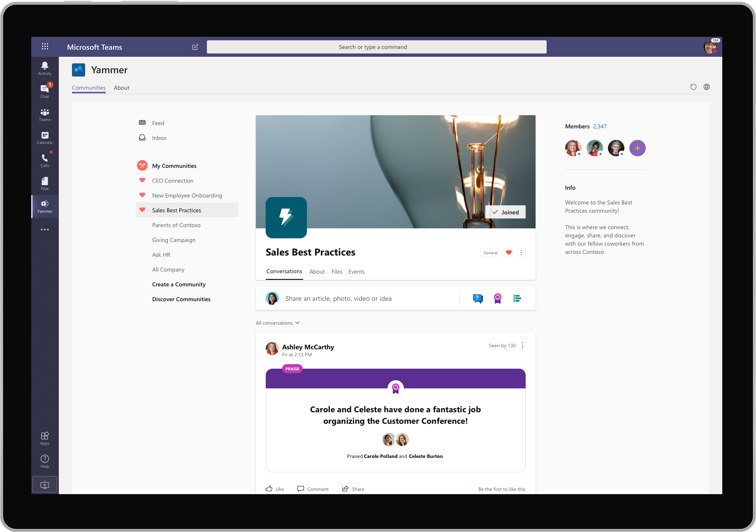This screenshot has width=756, height=532.
Task: Open Sales Best Practices more options menu
Action: point(521,253)
